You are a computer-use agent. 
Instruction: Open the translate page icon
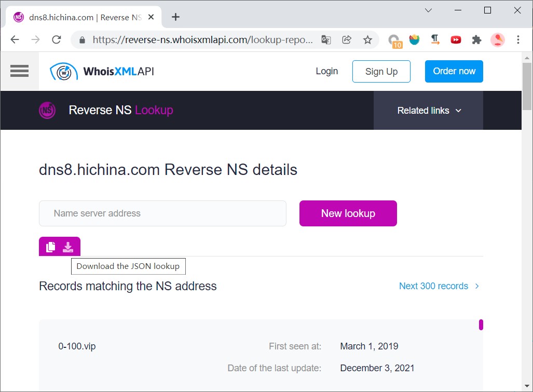pos(326,40)
